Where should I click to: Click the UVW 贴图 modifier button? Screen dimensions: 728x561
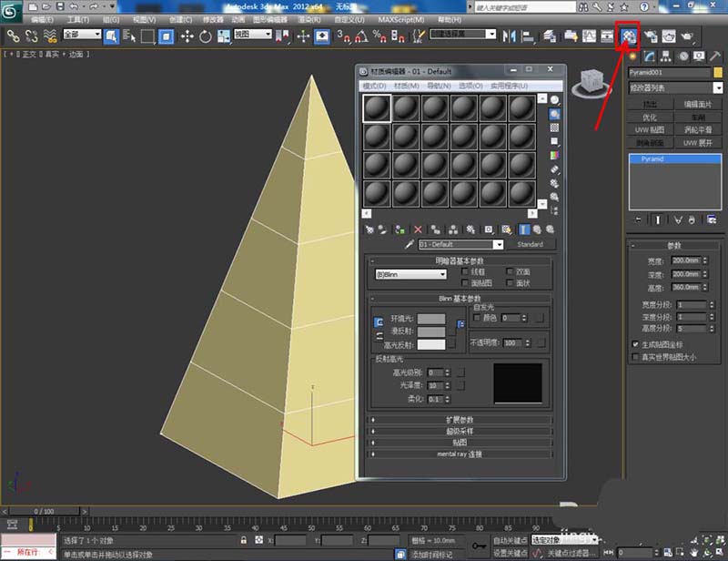[650, 130]
